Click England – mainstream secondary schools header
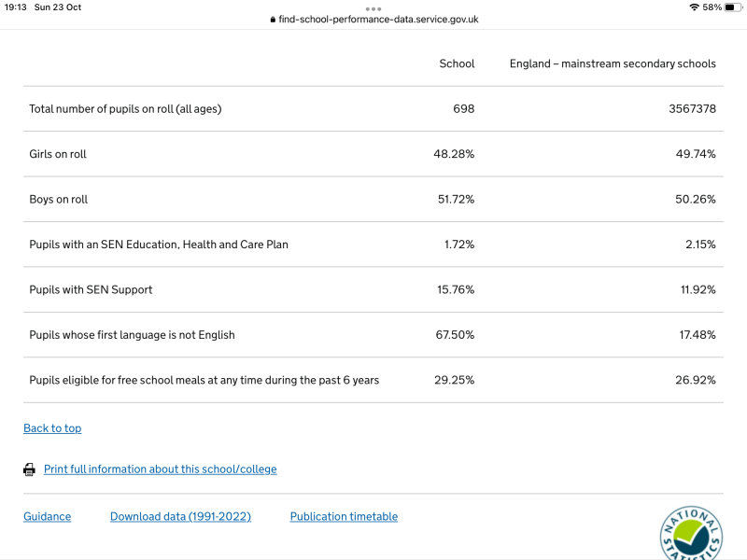This screenshot has height=560, width=747. point(613,64)
